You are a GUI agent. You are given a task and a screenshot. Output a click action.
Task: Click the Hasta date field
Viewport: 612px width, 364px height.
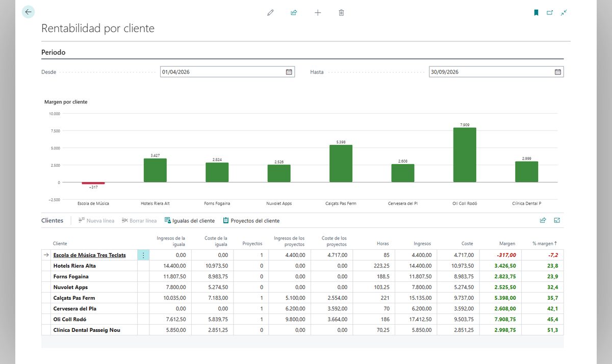coord(496,72)
